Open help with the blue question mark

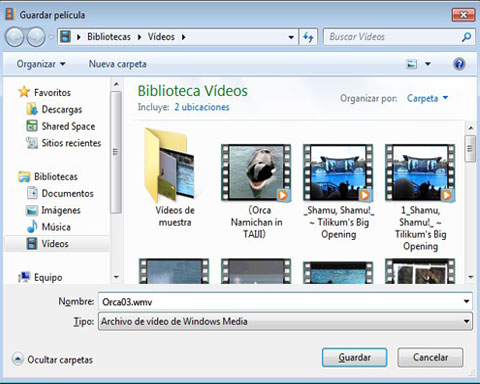pos(459,64)
